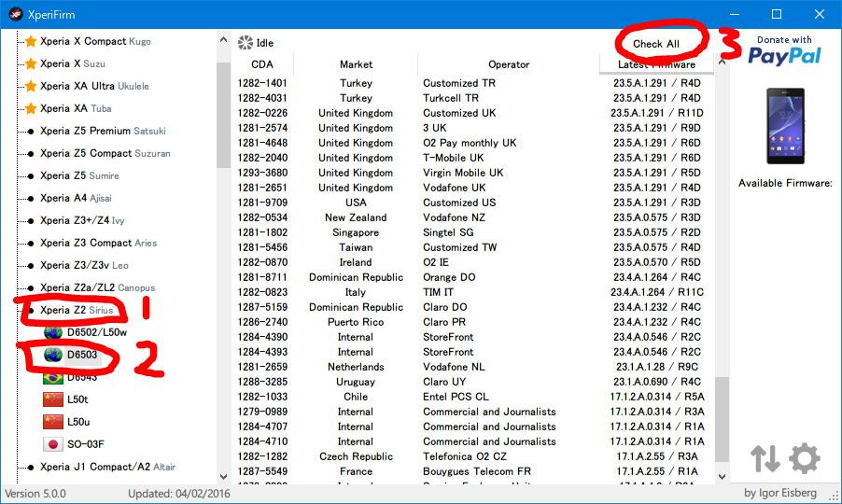This screenshot has height=504, width=842.
Task: Select the Bouygues Telecom FR row
Action: 473,471
